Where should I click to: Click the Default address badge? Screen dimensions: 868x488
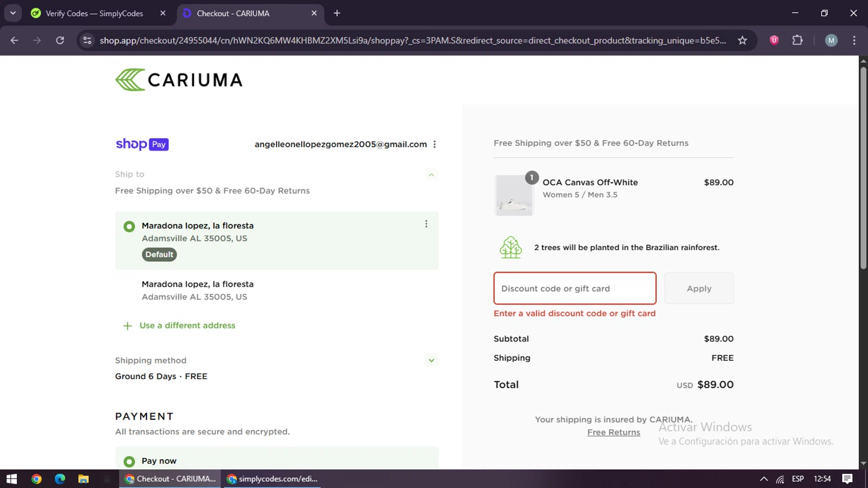(x=159, y=255)
